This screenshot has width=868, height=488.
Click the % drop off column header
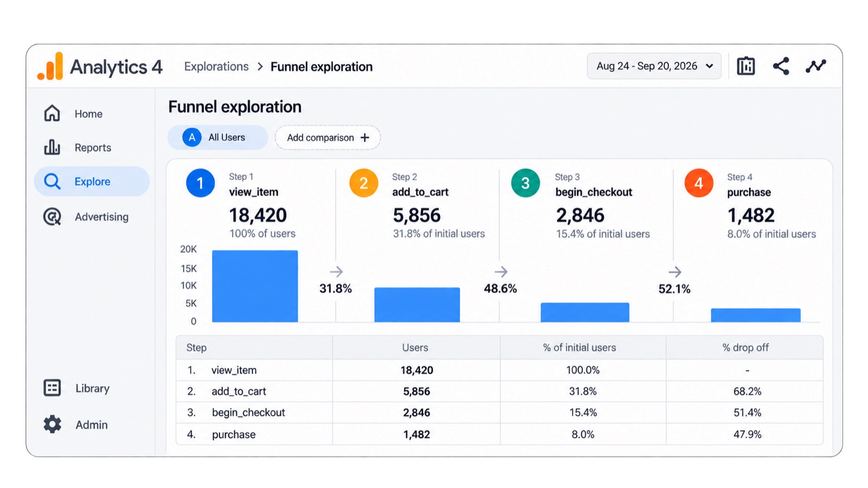click(745, 348)
